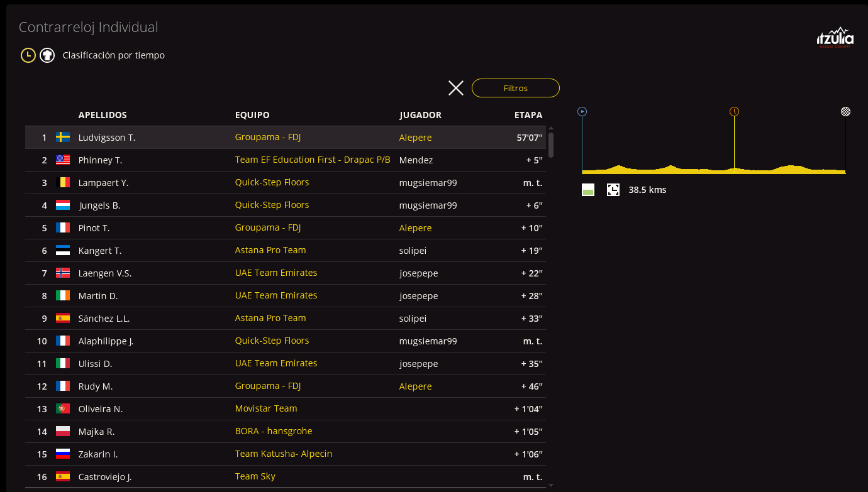Viewport: 868px width, 492px height.
Task: Click the white jersey classification icon
Action: pos(47,55)
